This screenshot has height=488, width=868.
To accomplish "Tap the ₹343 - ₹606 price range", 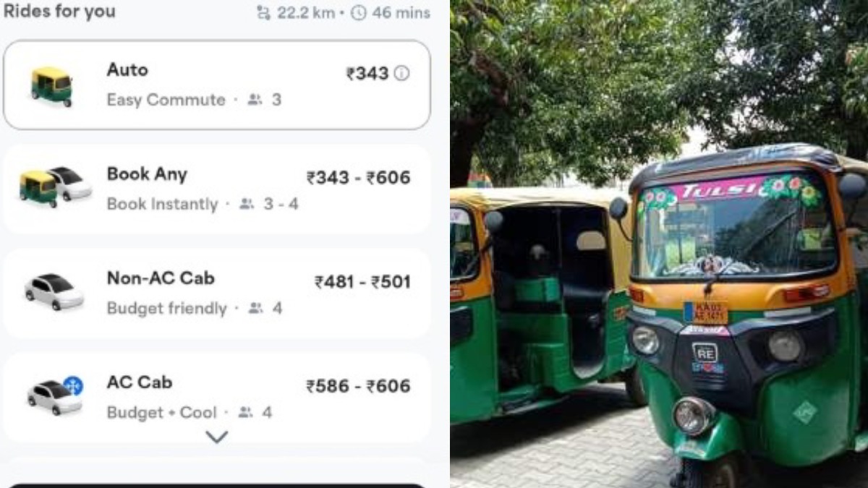I will pyautogui.click(x=359, y=178).
